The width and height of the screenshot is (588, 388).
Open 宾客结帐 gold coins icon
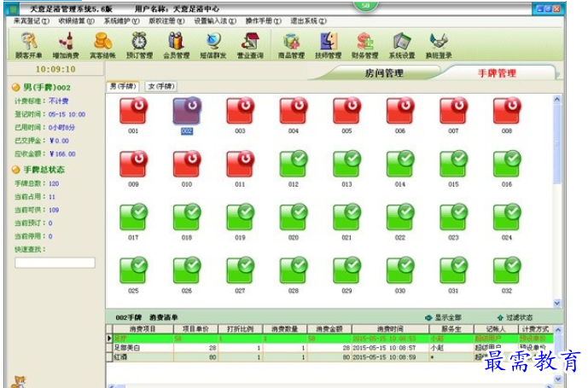[x=102, y=45]
